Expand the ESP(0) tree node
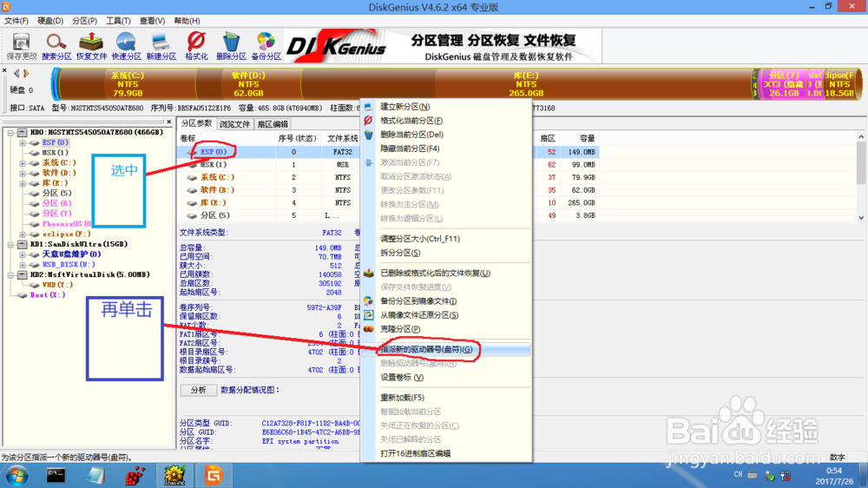The image size is (868, 488). tap(23, 143)
